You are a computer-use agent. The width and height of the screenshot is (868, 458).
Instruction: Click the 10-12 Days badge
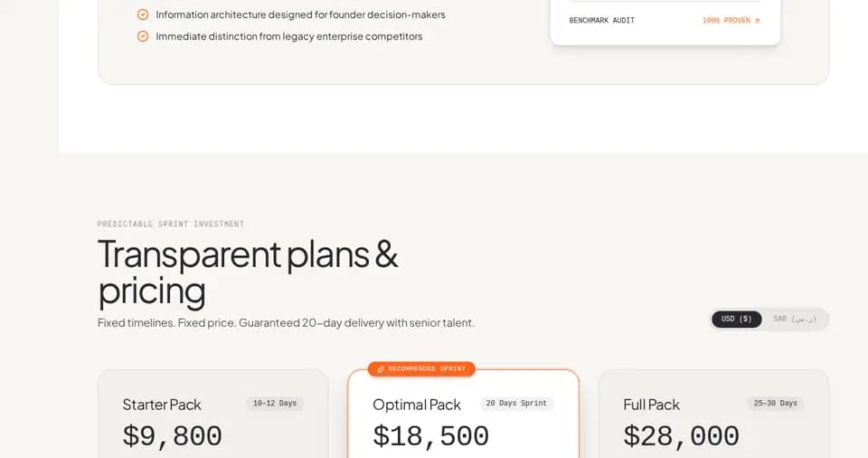click(x=275, y=404)
